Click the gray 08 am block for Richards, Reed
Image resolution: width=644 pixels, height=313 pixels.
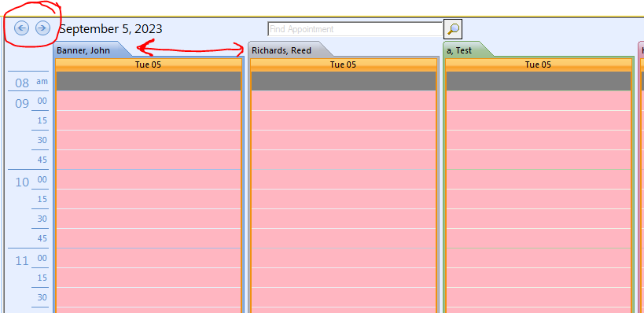pyautogui.click(x=344, y=81)
